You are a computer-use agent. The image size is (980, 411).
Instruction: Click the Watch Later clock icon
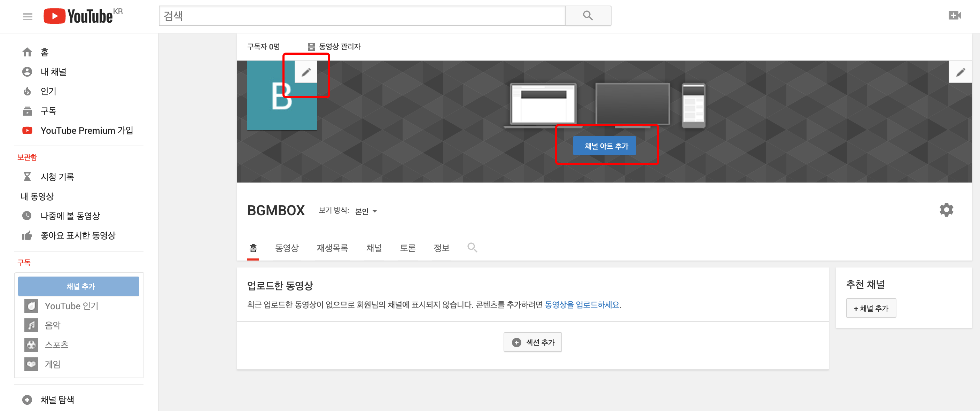pyautogui.click(x=27, y=216)
